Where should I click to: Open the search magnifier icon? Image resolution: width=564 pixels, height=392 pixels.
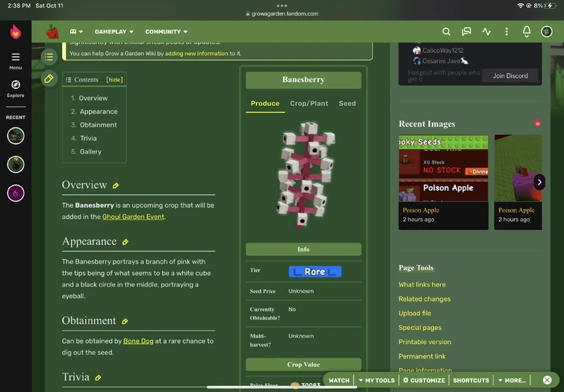tap(446, 31)
